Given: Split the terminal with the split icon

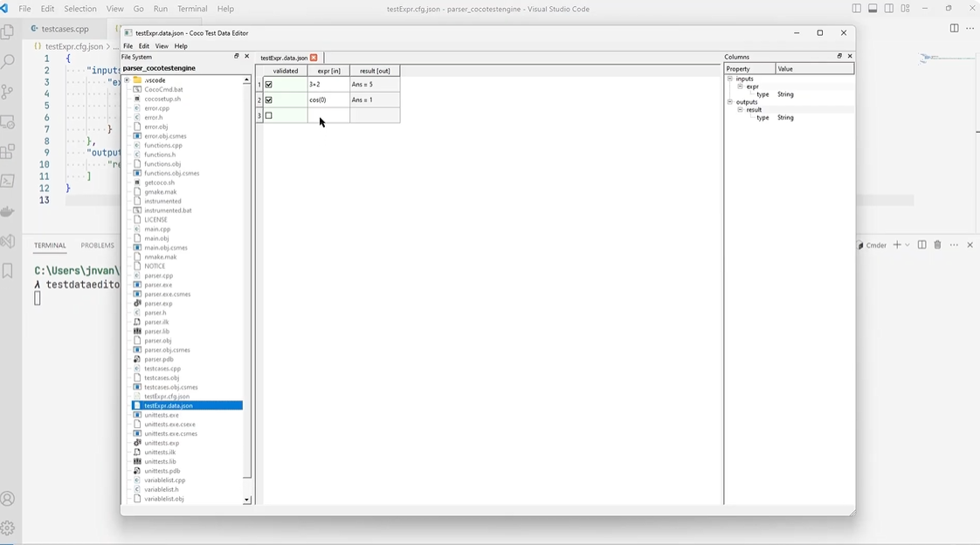Looking at the screenshot, I should coord(921,245).
